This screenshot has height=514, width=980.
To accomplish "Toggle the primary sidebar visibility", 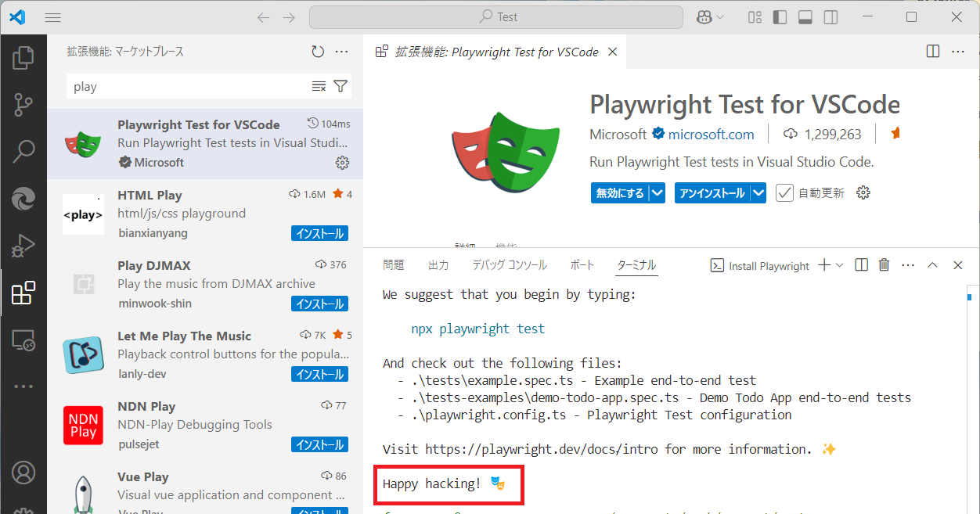I will 780,16.
